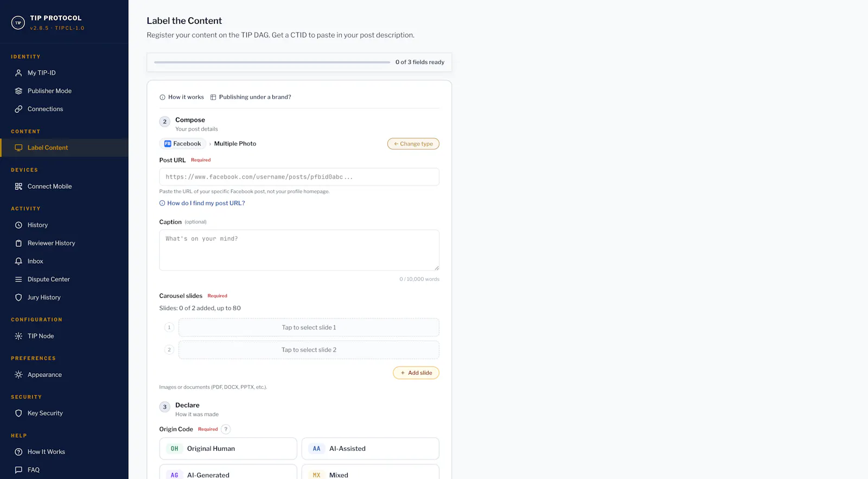Click the building icon beside Publishing under a brand

pyautogui.click(x=213, y=98)
